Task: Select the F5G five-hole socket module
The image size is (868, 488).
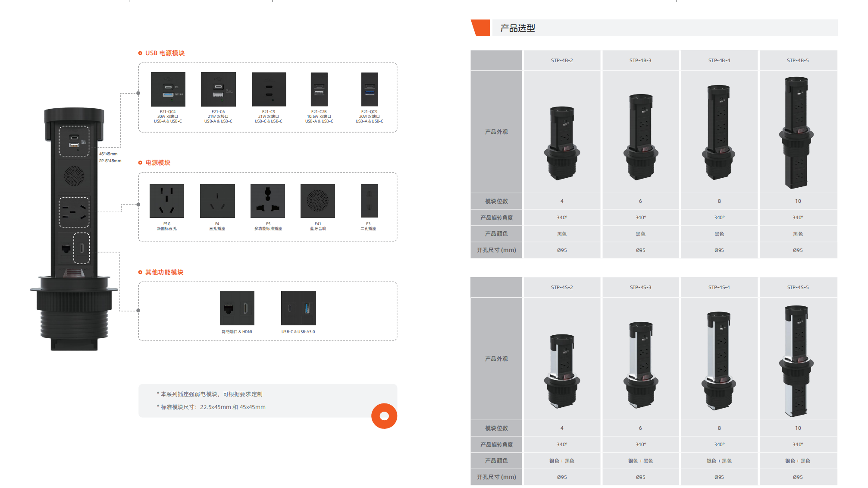Action: click(167, 201)
